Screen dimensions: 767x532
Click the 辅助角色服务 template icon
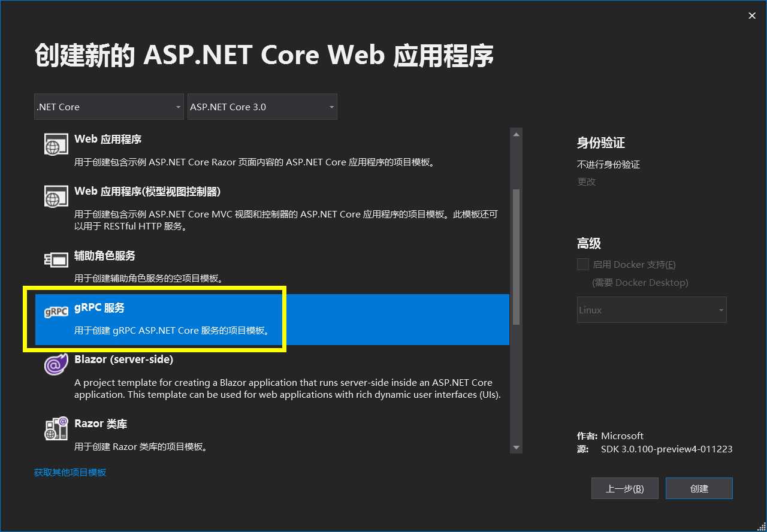pyautogui.click(x=56, y=260)
